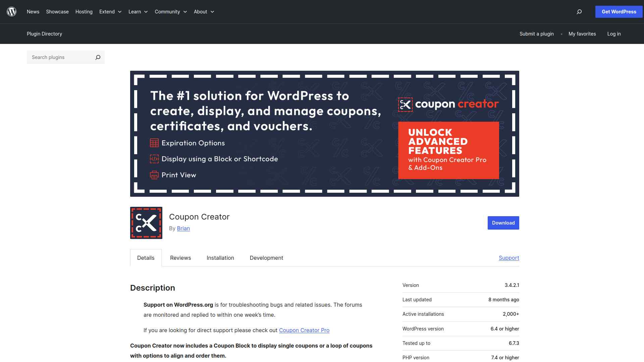This screenshot has width=644, height=362.
Task: Open the Support link
Action: [x=508, y=258]
